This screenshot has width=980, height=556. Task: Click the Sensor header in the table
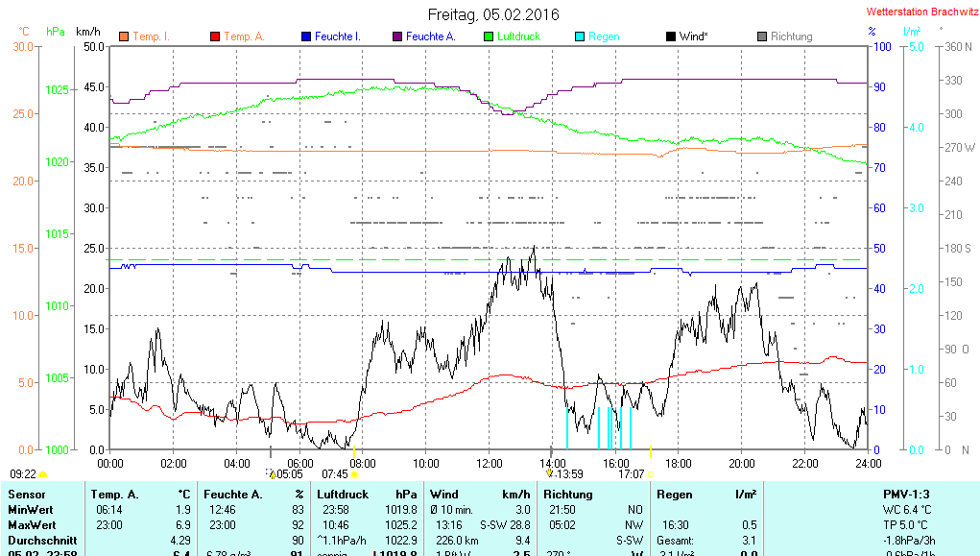click(26, 494)
